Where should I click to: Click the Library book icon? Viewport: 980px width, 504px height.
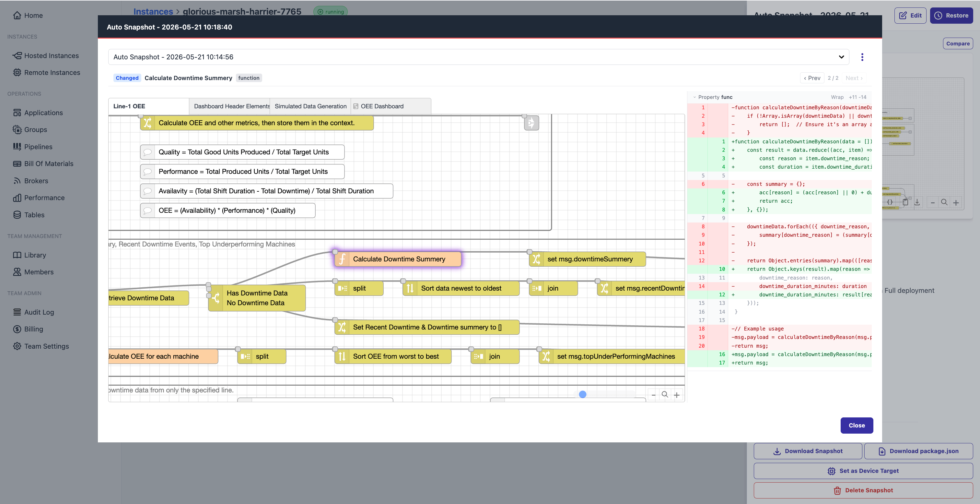17,255
